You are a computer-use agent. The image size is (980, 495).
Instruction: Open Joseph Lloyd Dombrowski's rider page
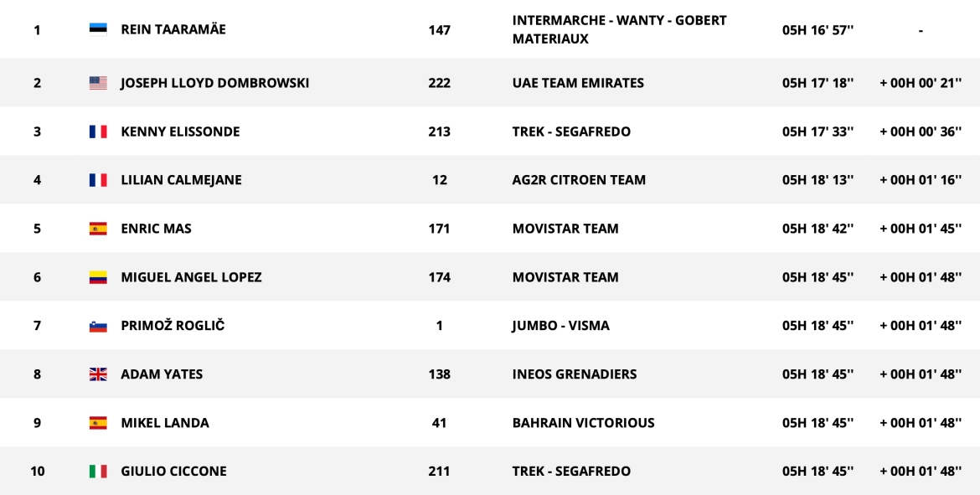point(215,83)
